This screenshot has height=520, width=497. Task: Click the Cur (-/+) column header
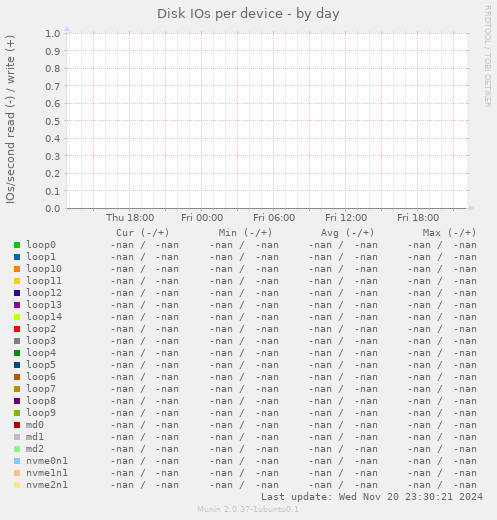tap(143, 233)
